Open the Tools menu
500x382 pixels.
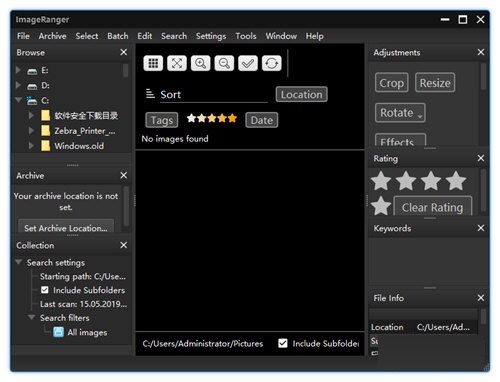(x=246, y=36)
